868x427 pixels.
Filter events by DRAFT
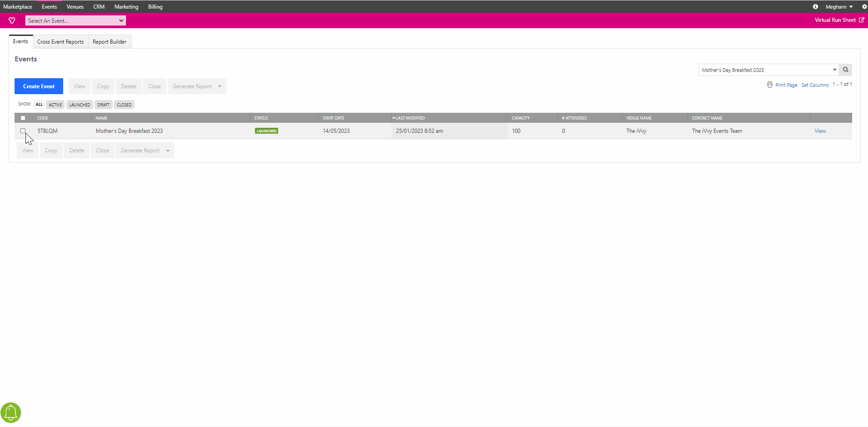point(104,105)
